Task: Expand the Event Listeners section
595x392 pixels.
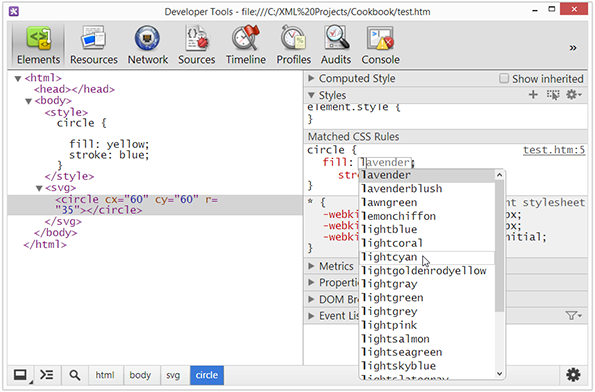Action: (311, 316)
